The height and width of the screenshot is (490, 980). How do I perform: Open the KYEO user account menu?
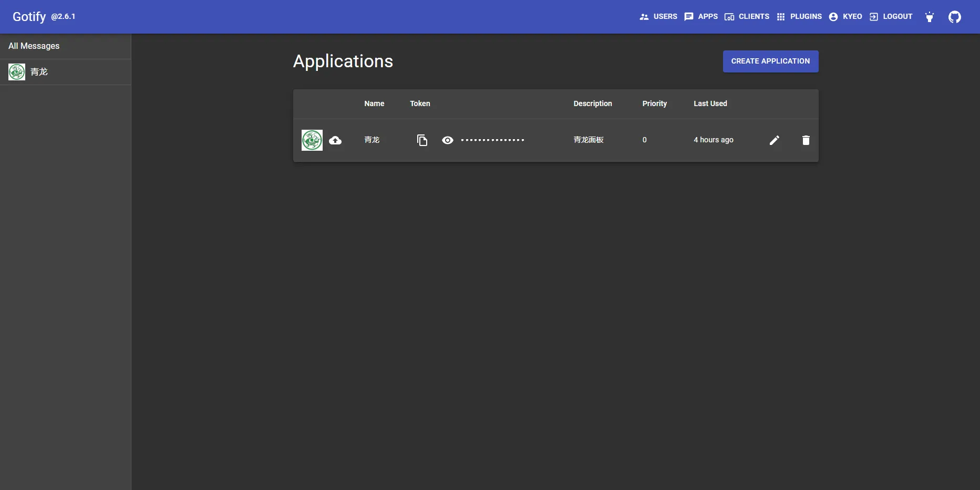point(845,17)
